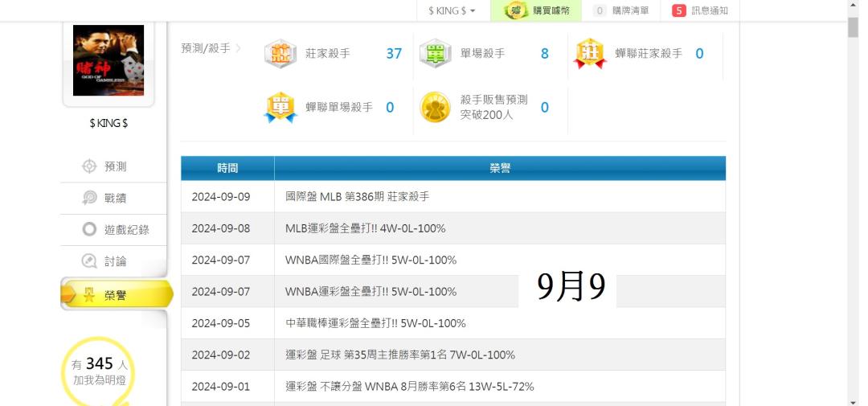Click the 購買噱幣 coin icon
868x406 pixels.
pos(515,10)
